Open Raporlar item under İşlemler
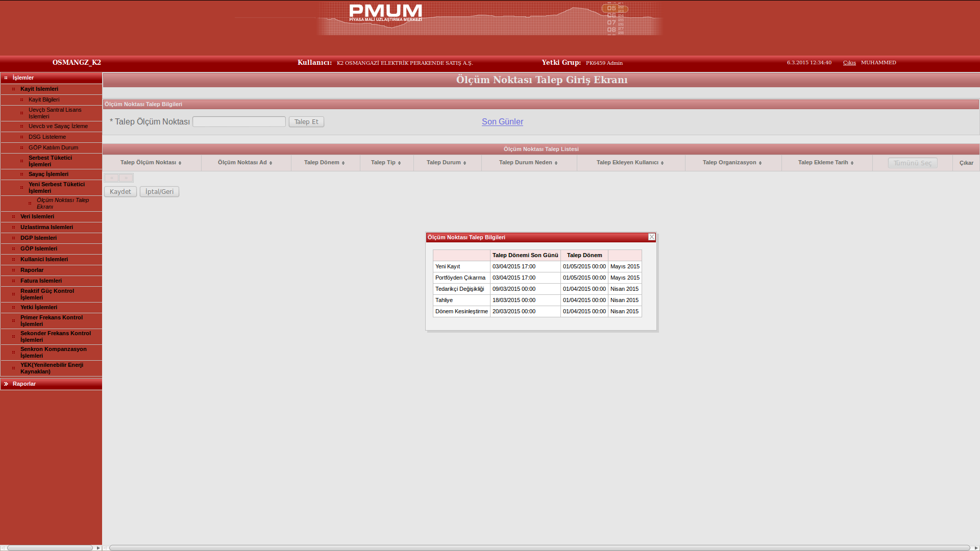Image resolution: width=980 pixels, height=551 pixels. 32,270
